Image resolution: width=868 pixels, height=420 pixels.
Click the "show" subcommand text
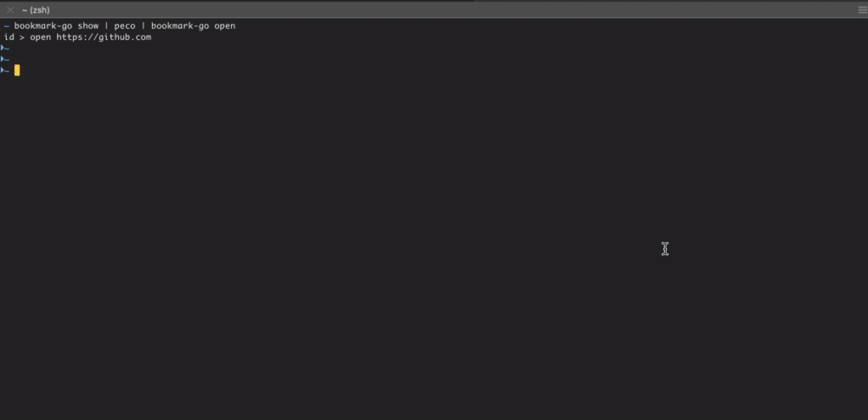pyautogui.click(x=88, y=26)
